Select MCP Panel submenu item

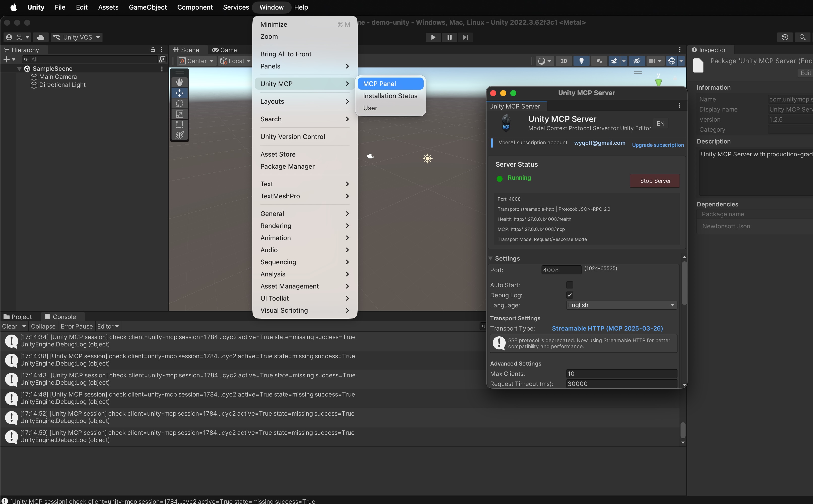tap(390, 84)
